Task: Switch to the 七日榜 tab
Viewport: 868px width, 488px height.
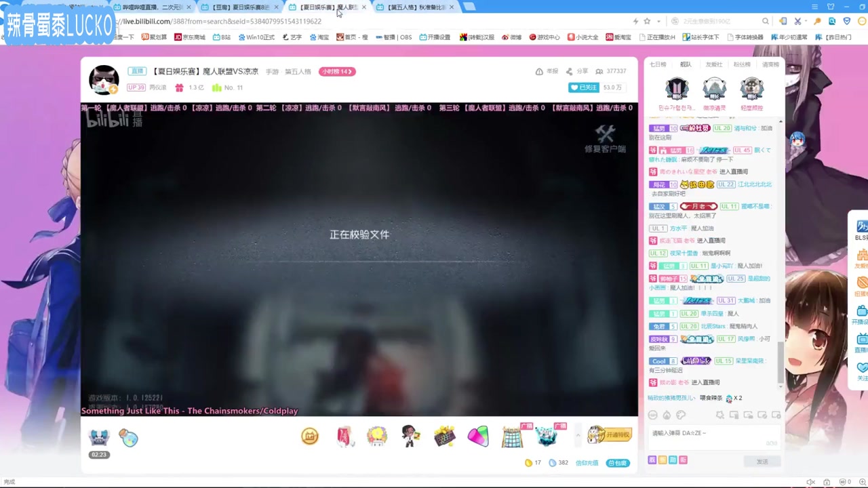Action: 658,64
